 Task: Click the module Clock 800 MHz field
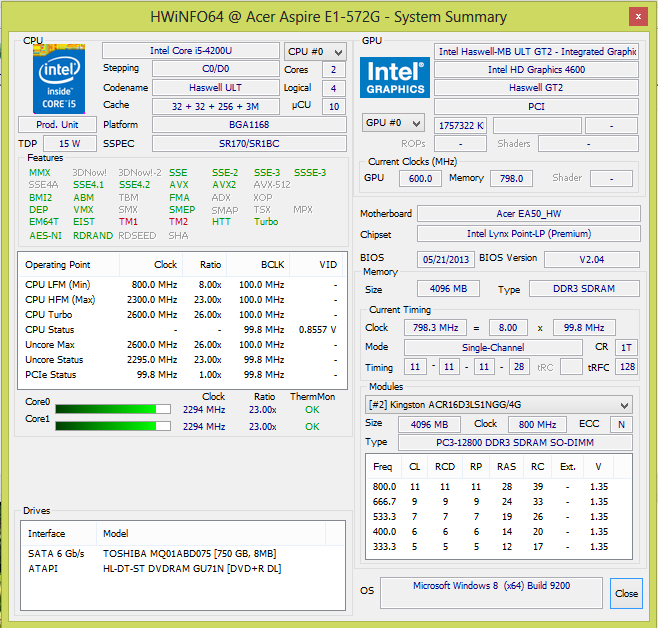pyautogui.click(x=537, y=424)
